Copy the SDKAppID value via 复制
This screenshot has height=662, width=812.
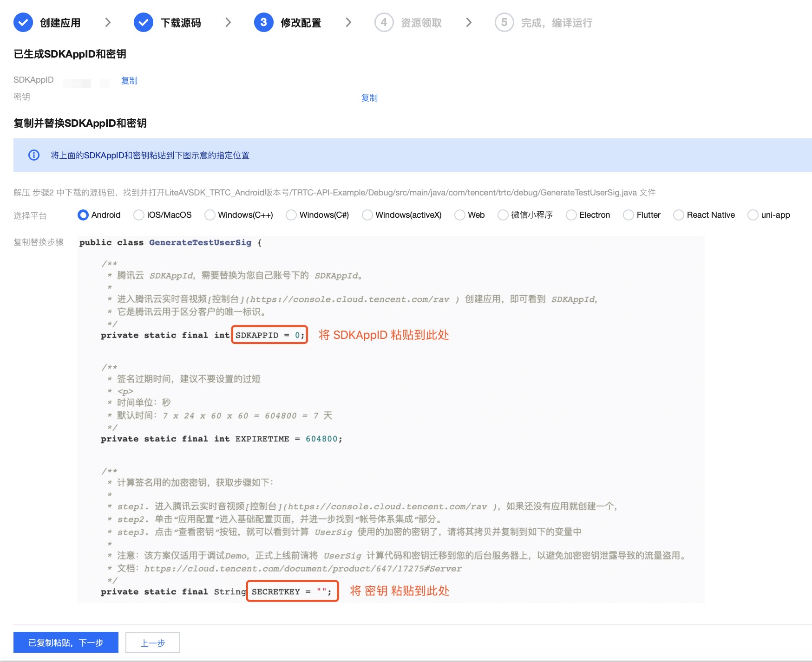(129, 80)
